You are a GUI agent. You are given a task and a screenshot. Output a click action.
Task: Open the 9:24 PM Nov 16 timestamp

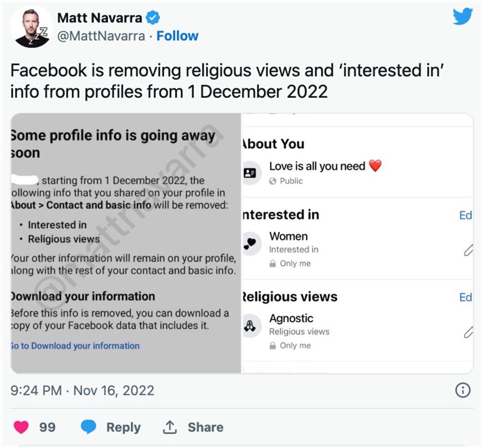(x=82, y=390)
